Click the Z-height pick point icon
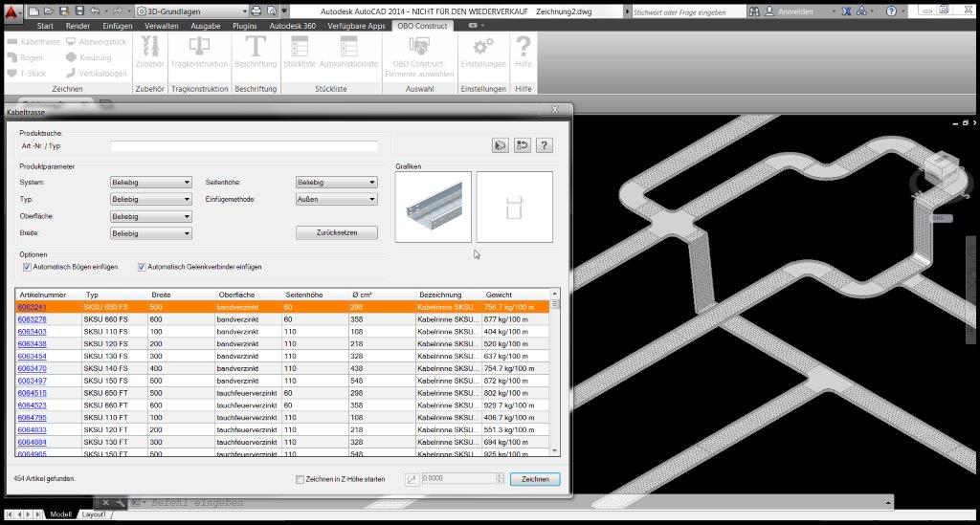 coord(412,479)
